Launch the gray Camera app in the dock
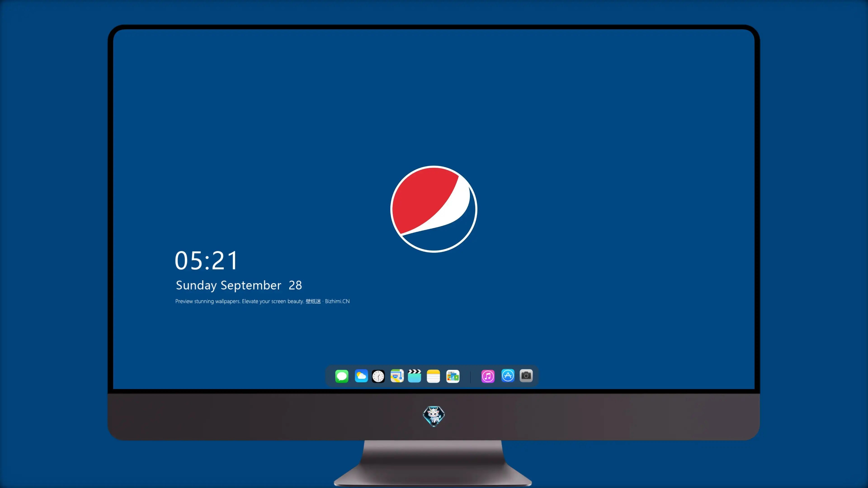Image resolution: width=868 pixels, height=488 pixels. [526, 375]
